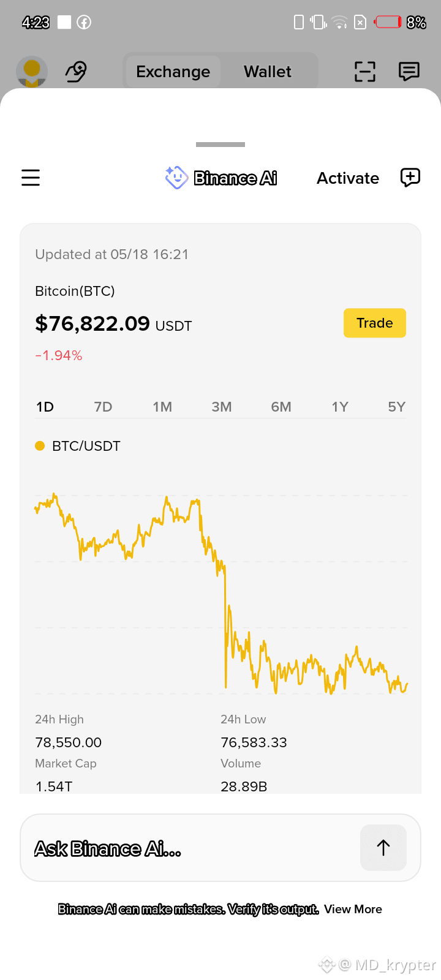
Task: Open the hamburger menu icon
Action: [31, 178]
